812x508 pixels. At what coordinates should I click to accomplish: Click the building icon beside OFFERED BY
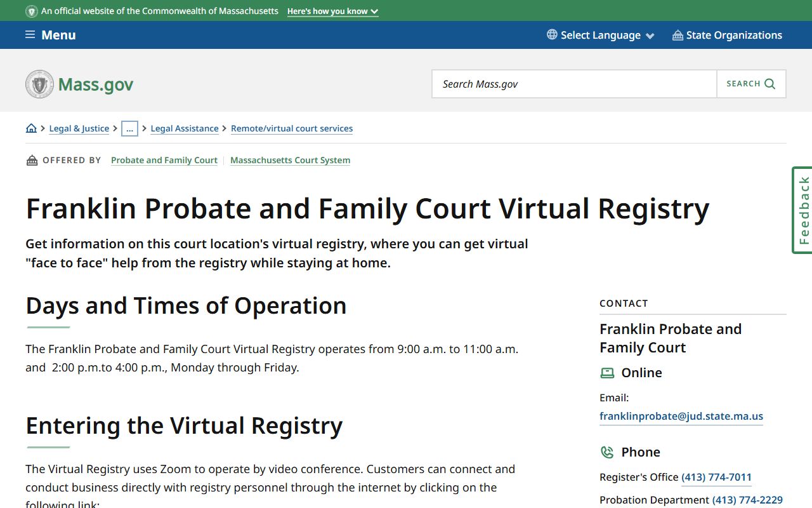32,160
